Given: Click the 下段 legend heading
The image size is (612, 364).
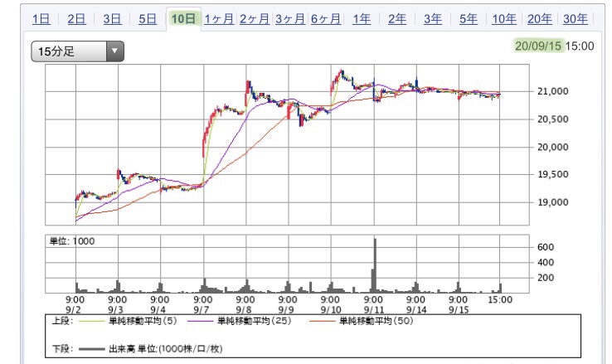Looking at the screenshot, I should (62, 348).
